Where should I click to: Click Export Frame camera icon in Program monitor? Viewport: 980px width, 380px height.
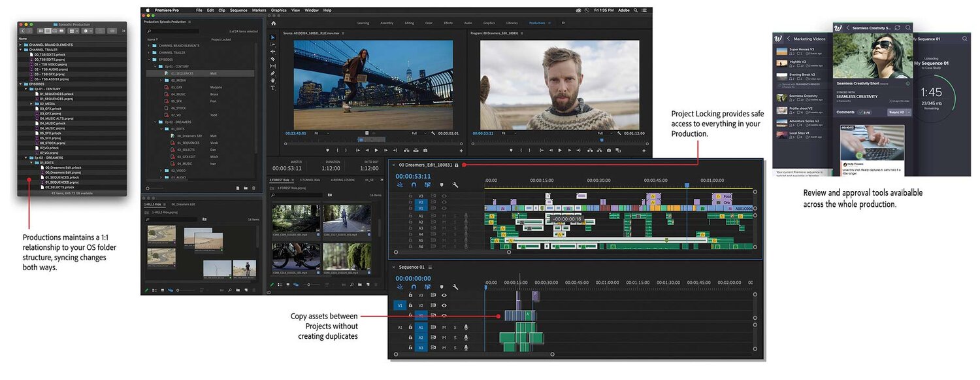pos(608,150)
